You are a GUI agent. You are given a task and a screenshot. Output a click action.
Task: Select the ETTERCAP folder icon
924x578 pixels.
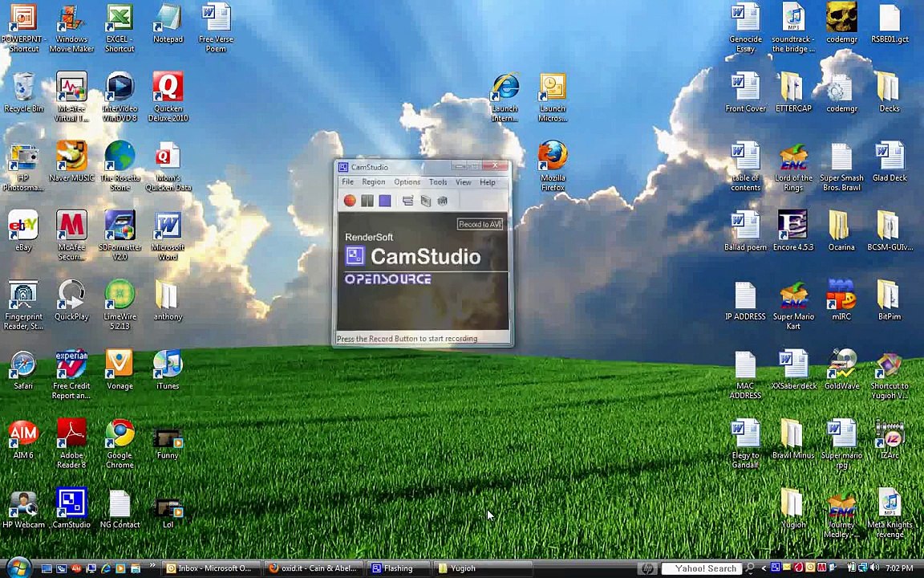click(793, 93)
